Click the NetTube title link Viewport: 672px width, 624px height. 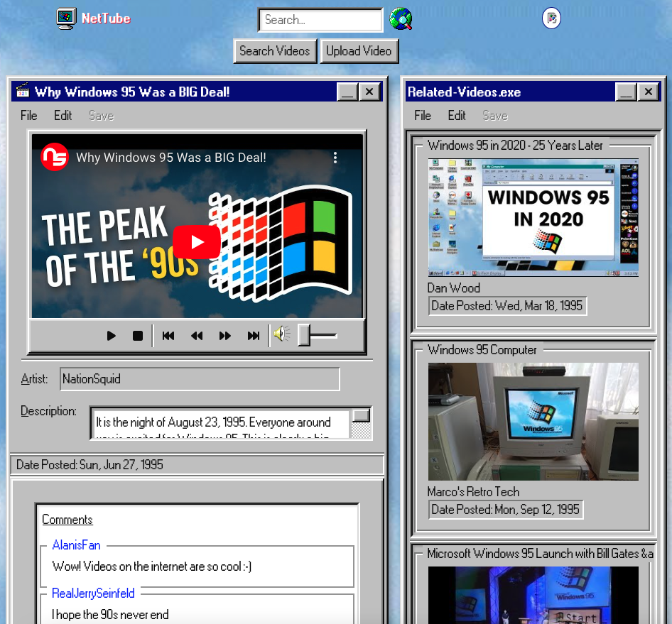(106, 18)
